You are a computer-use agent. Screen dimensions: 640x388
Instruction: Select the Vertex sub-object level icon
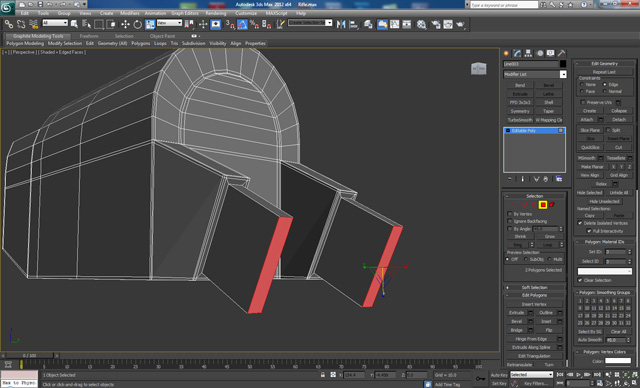(x=516, y=205)
